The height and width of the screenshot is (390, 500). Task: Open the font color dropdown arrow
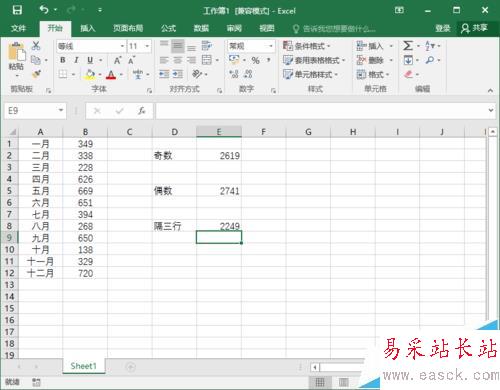[x=121, y=75]
